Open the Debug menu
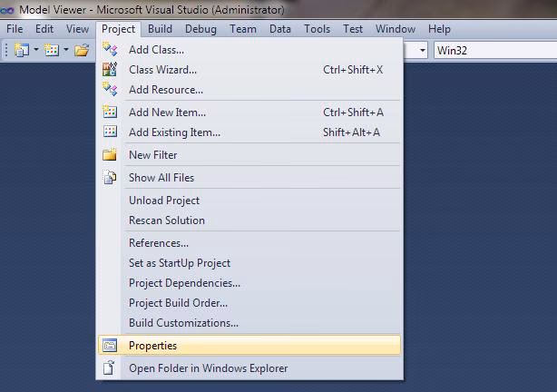 (x=200, y=29)
